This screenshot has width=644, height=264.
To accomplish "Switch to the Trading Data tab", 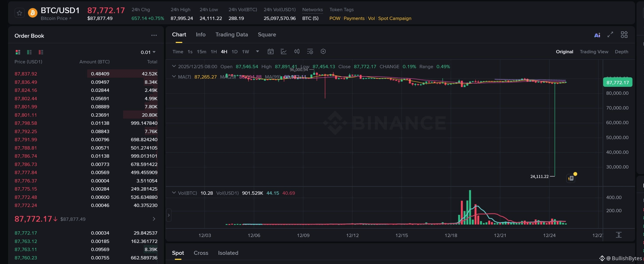I will 232,35.
